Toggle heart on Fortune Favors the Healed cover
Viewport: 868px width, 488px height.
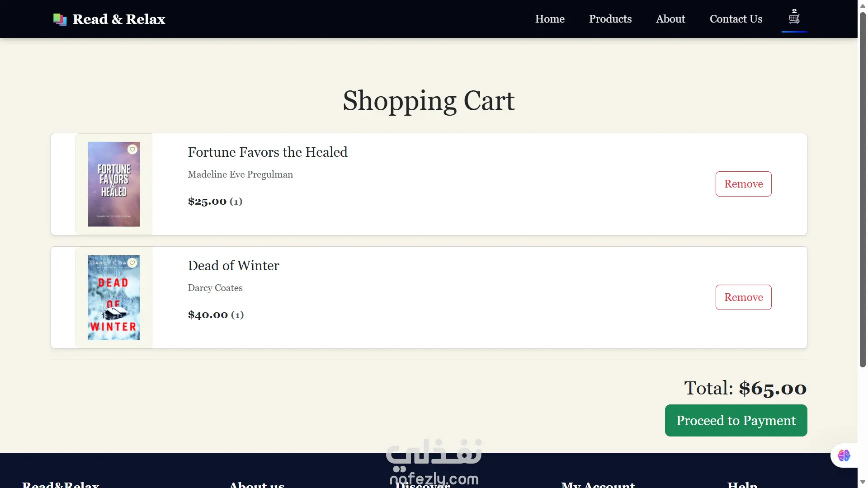click(x=132, y=149)
